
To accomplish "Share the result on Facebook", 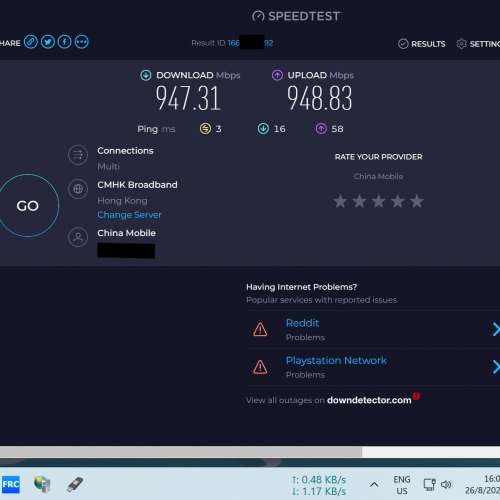I will coord(65,42).
